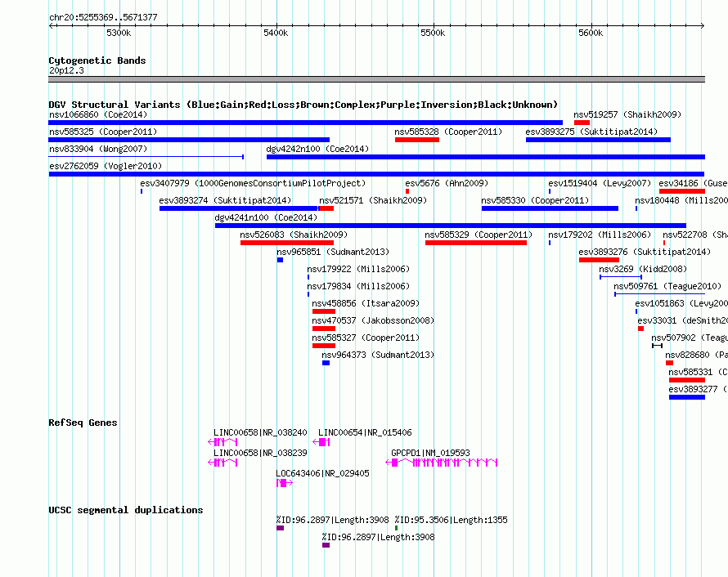Click esv3407979 1000GenomesConsortiumPilotProject label
The width and height of the screenshot is (728, 577).
click(253, 183)
